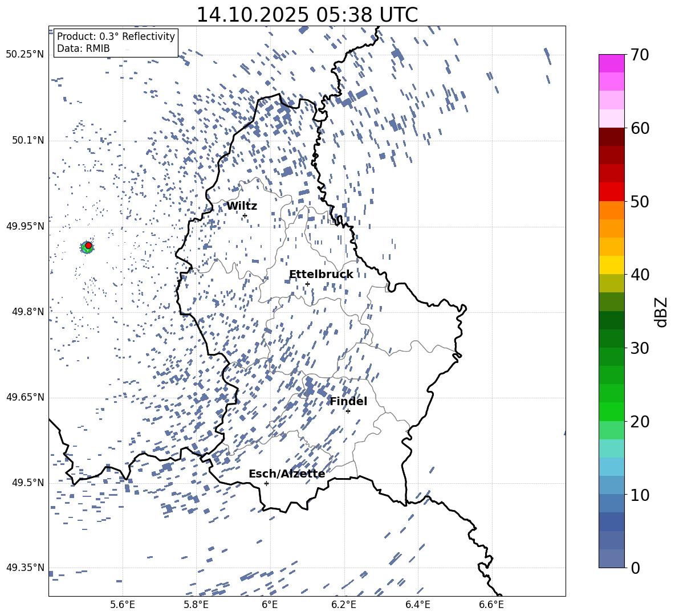Click the 14.10.2025 05:38 UTC title

[307, 15]
